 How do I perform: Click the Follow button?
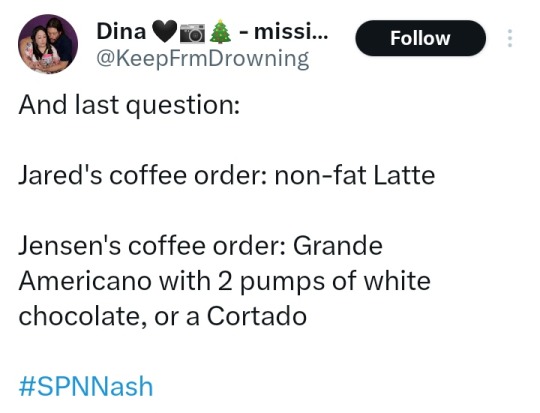point(420,38)
